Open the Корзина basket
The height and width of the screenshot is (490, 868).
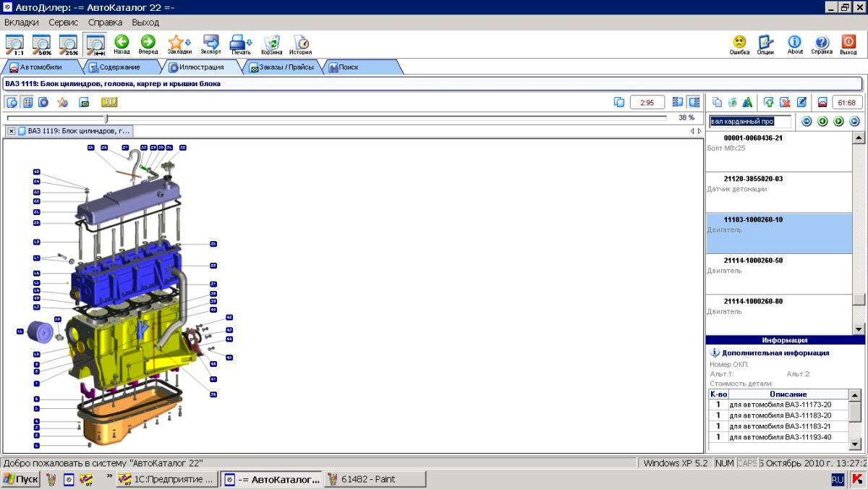pos(272,44)
